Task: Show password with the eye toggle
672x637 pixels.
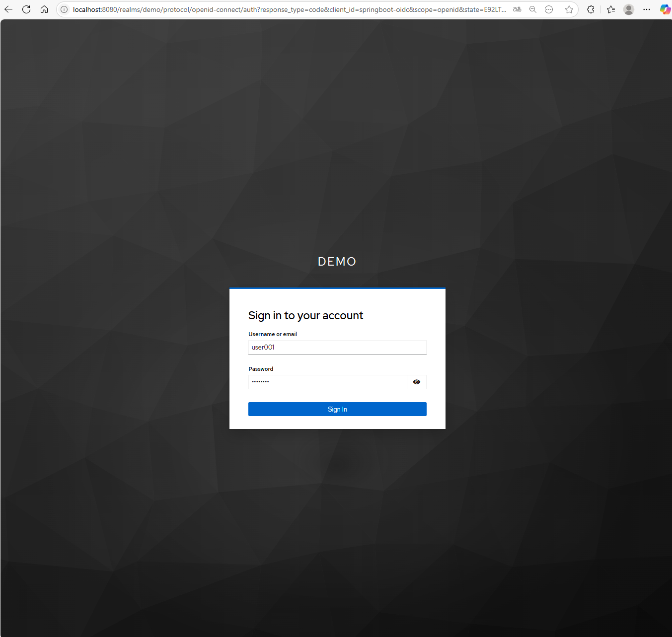Action: coord(417,382)
